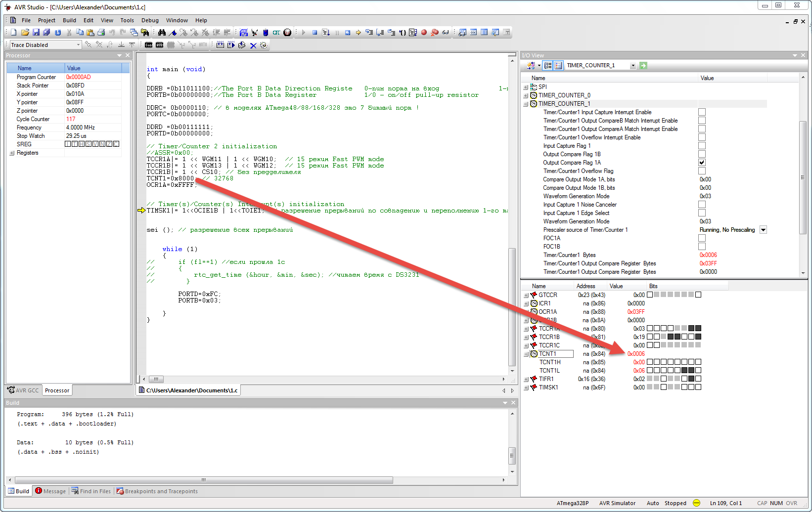Enable Input Capture 1 Noise Canceler
Viewport: 812px width, 512px height.
tap(702, 205)
